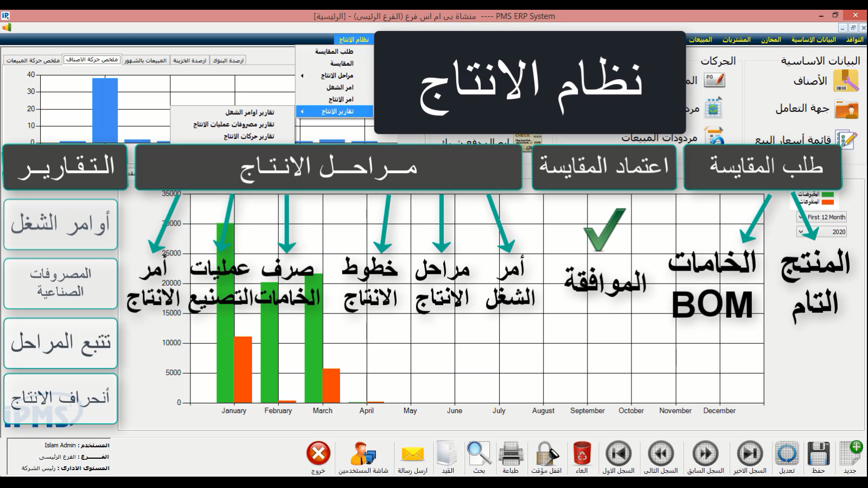The height and width of the screenshot is (488, 868).
Task: Click the PMS application icon in the title bar
Action: click(x=5, y=16)
